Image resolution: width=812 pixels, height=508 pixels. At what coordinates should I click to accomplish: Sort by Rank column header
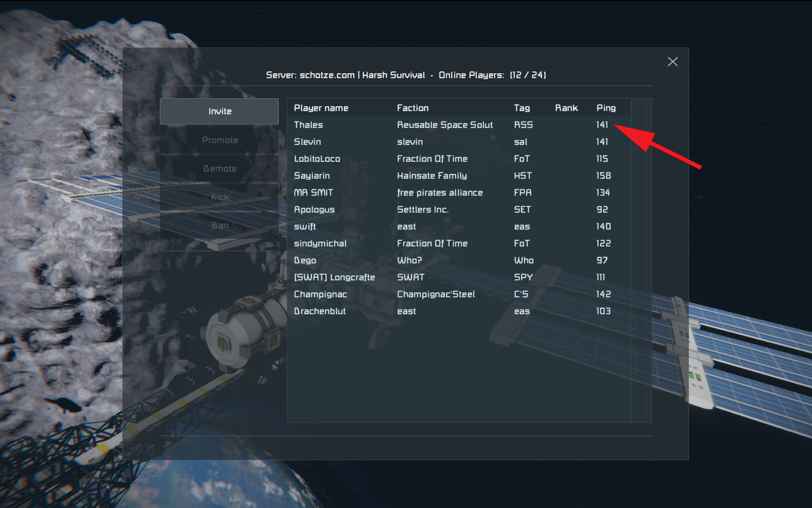click(566, 108)
